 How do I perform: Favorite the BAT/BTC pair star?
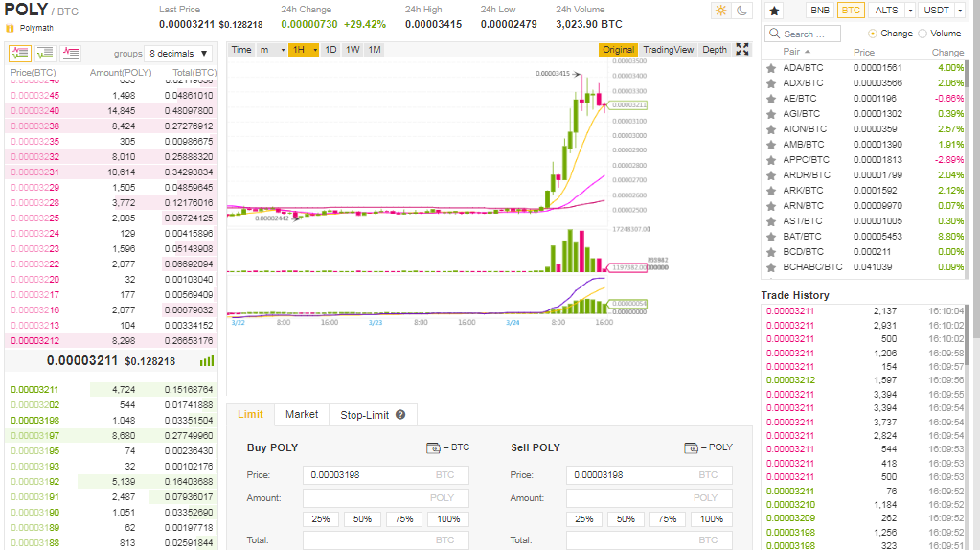(771, 237)
